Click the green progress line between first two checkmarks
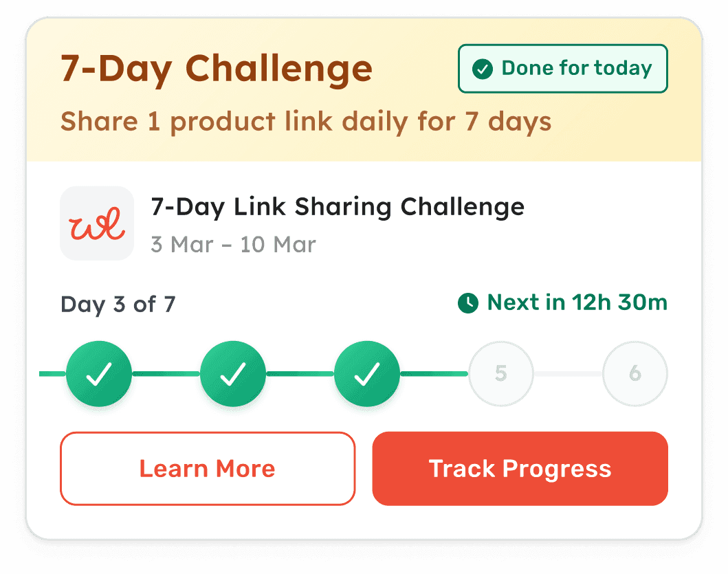Viewport: 728px width, 574px height. pos(166,374)
